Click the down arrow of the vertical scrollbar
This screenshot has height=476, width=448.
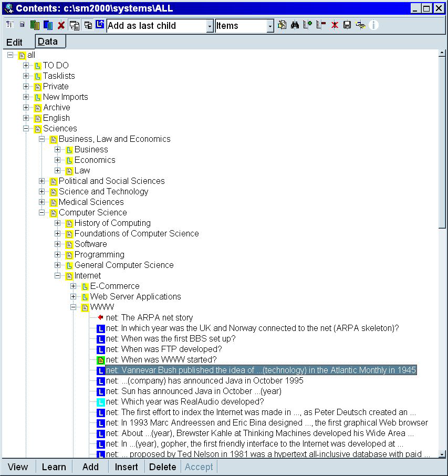click(443, 455)
